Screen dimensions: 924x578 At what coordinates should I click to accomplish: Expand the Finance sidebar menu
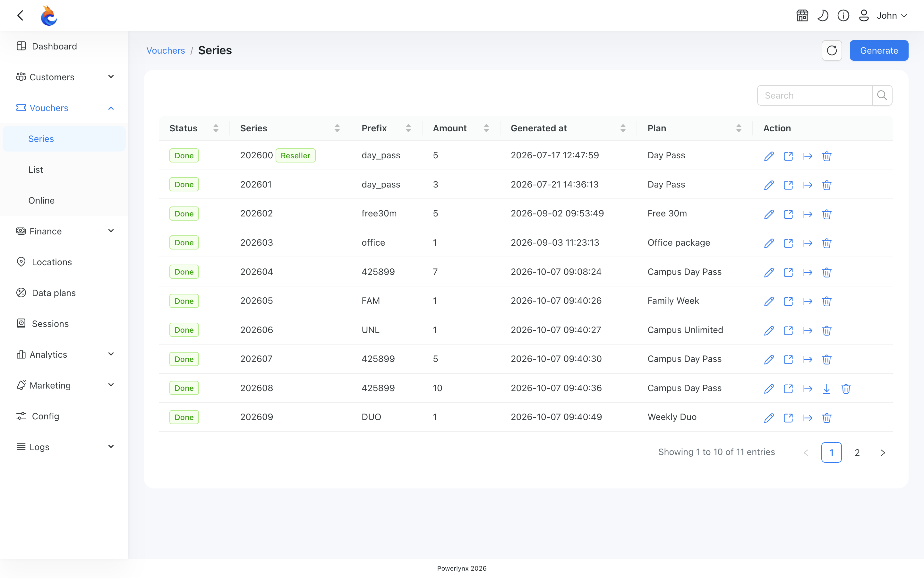tap(64, 231)
